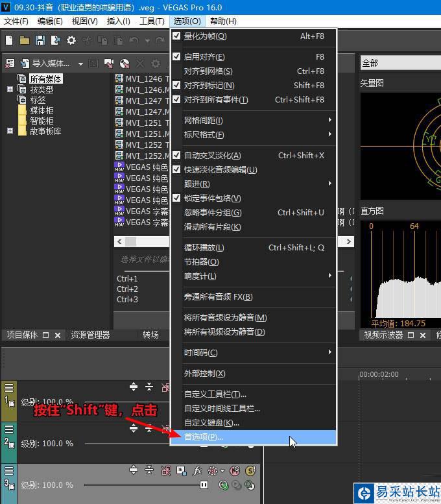Screen dimensions: 441x504
Task: Toggle 锁定事件包络 checkbox item
Action: coord(176,198)
